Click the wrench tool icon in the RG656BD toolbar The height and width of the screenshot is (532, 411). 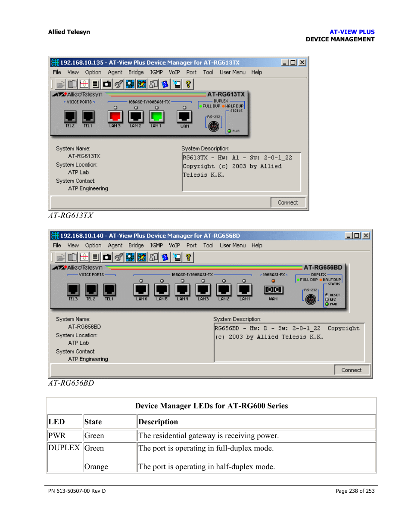(118, 257)
